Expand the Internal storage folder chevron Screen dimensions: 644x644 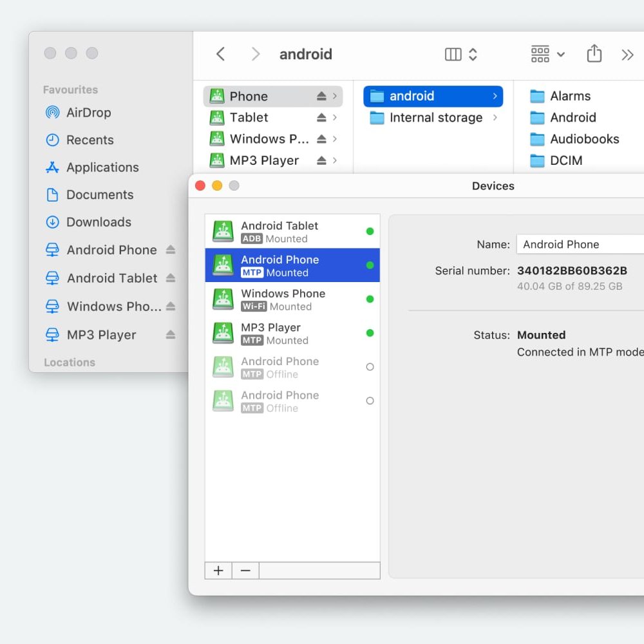click(x=495, y=118)
